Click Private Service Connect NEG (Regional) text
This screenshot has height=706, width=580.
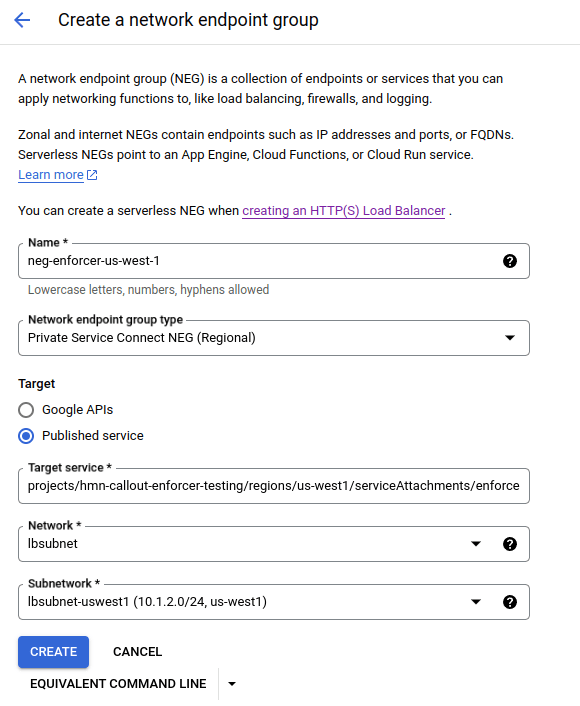(x=142, y=338)
